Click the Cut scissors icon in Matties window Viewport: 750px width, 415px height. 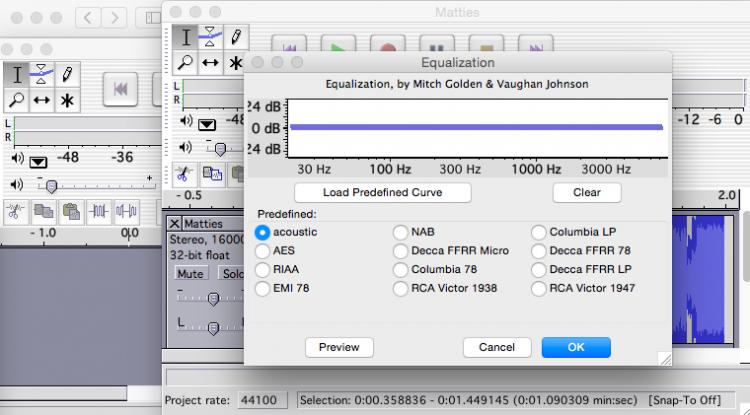(184, 174)
